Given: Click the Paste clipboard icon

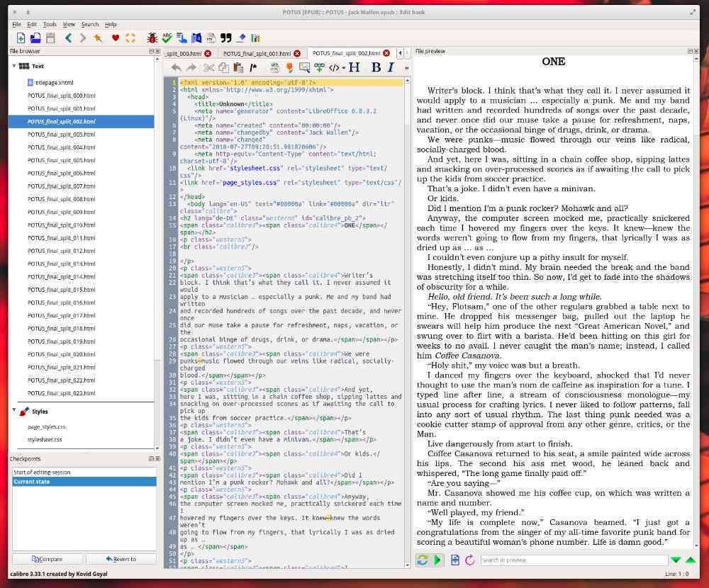Looking at the screenshot, I should (238, 68).
